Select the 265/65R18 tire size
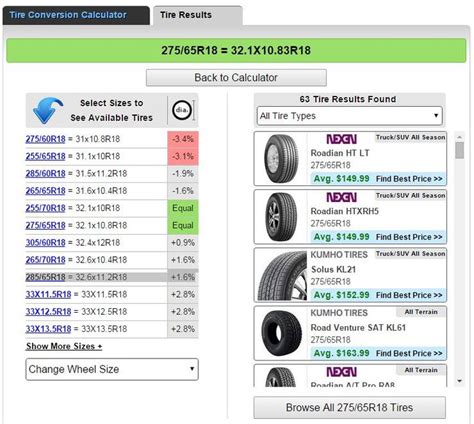 pos(45,191)
